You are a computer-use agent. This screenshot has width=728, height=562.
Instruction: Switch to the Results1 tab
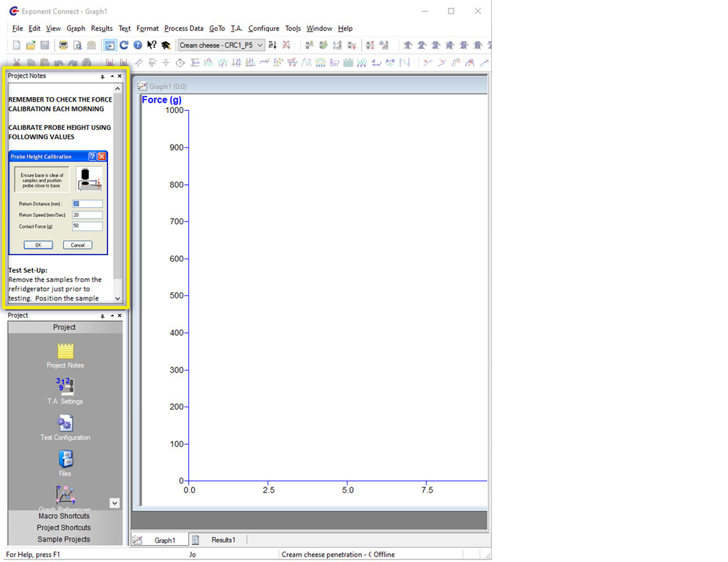point(223,540)
